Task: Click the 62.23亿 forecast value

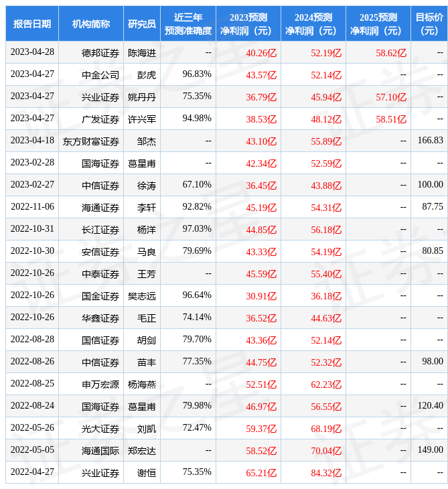Action: (x=326, y=385)
